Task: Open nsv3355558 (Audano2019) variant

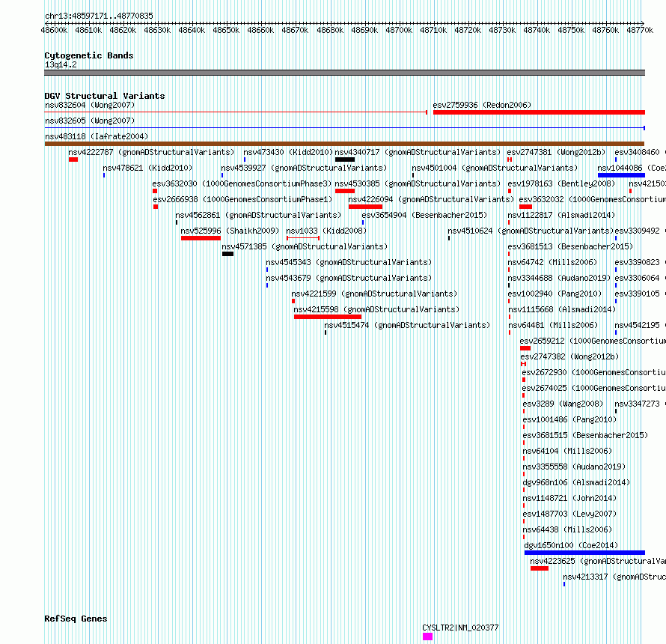Action: click(x=574, y=467)
